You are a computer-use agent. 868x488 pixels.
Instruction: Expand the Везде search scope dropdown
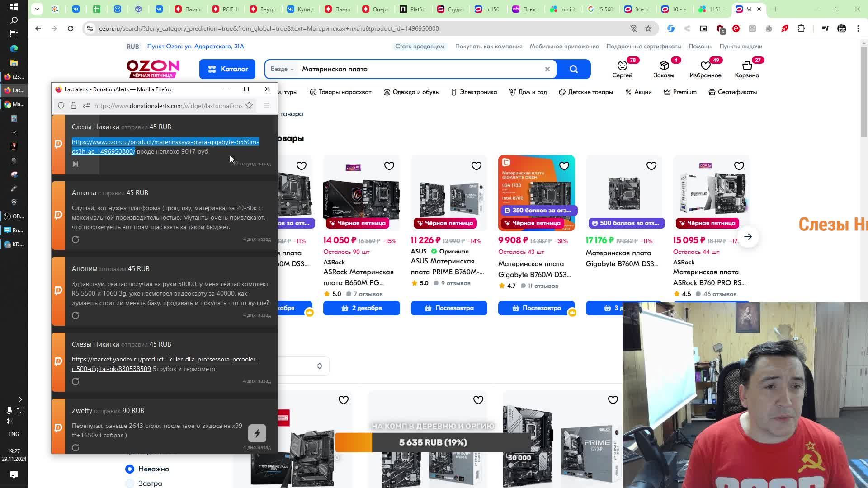pos(282,69)
